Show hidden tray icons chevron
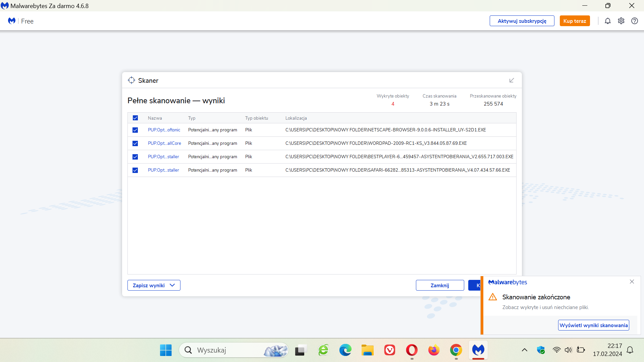Screen dimensions: 644x362 [x=525, y=350]
